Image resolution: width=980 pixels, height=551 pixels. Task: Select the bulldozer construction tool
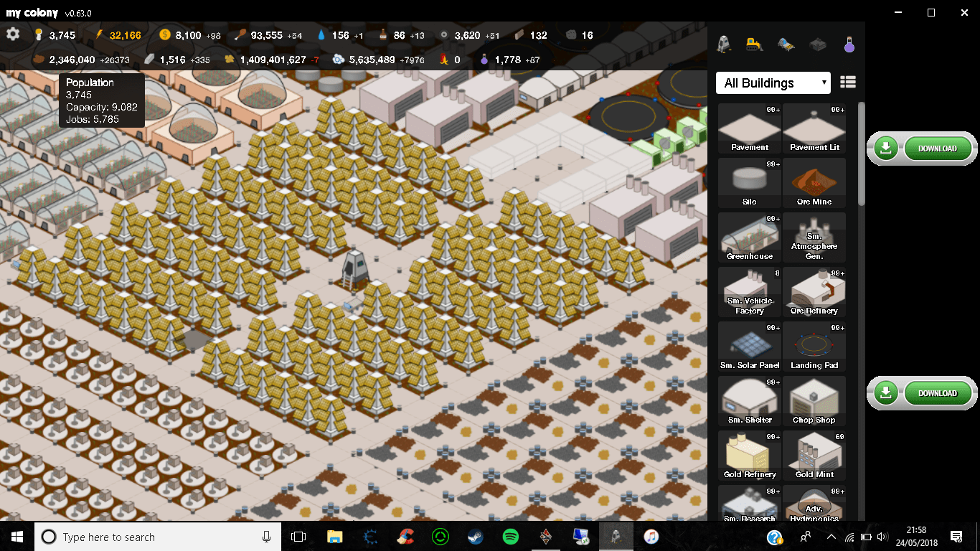[x=753, y=44]
